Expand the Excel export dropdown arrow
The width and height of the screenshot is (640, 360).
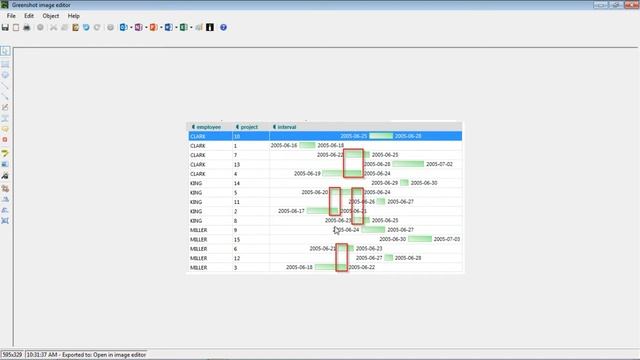tap(191, 27)
